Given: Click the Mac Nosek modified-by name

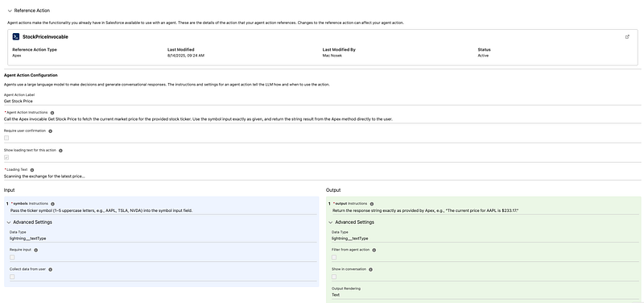Looking at the screenshot, I should pyautogui.click(x=332, y=56).
